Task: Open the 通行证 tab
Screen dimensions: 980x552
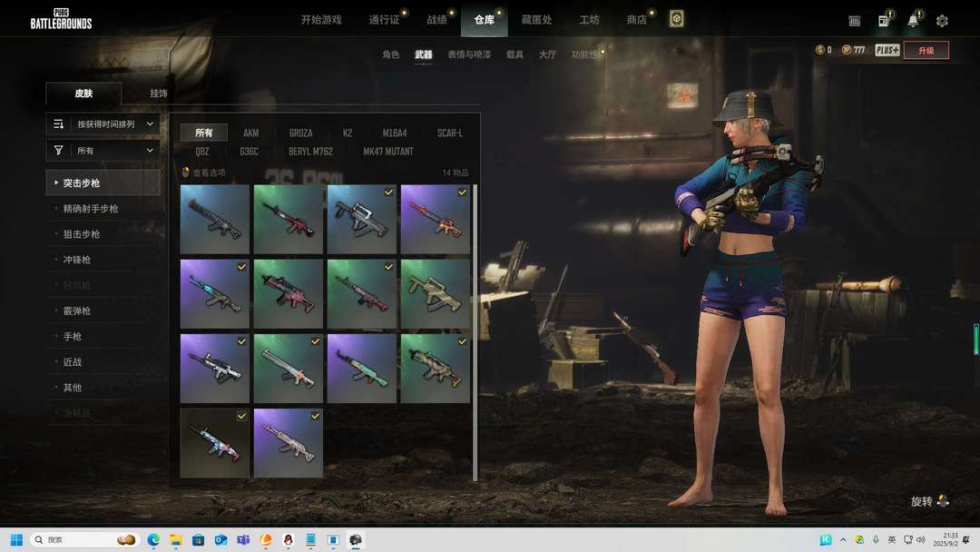Action: coord(384,20)
